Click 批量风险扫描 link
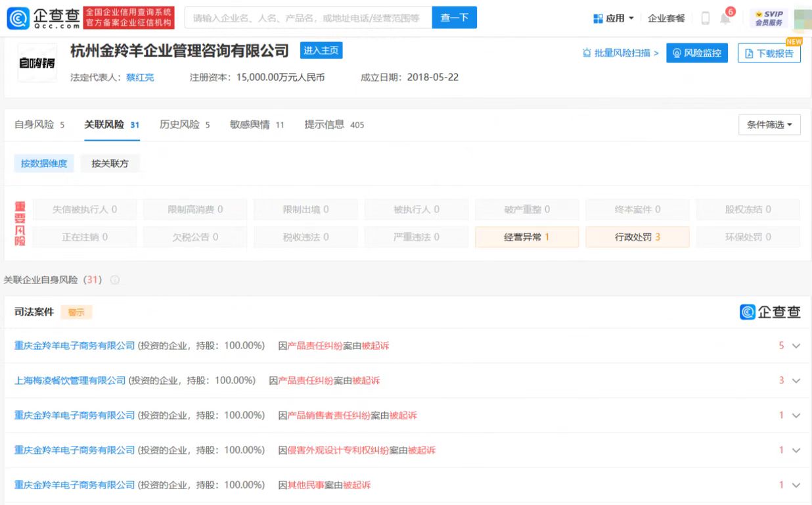The width and height of the screenshot is (812, 505). point(621,53)
